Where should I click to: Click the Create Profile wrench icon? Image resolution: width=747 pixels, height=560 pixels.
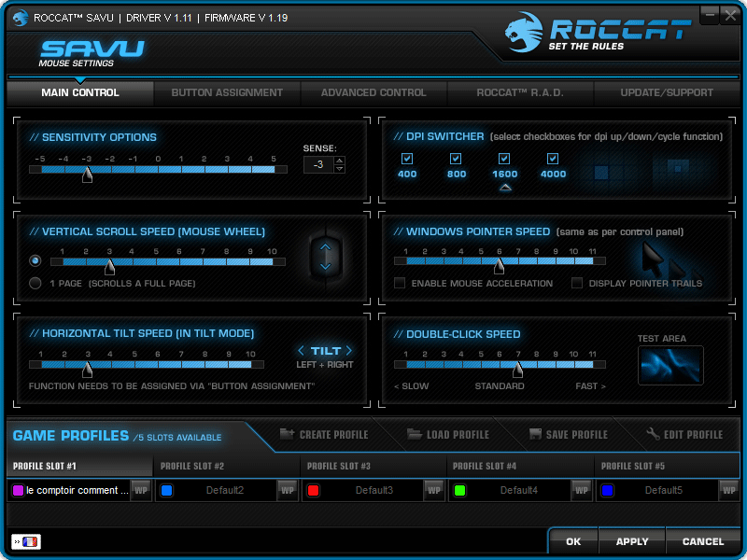click(x=285, y=434)
